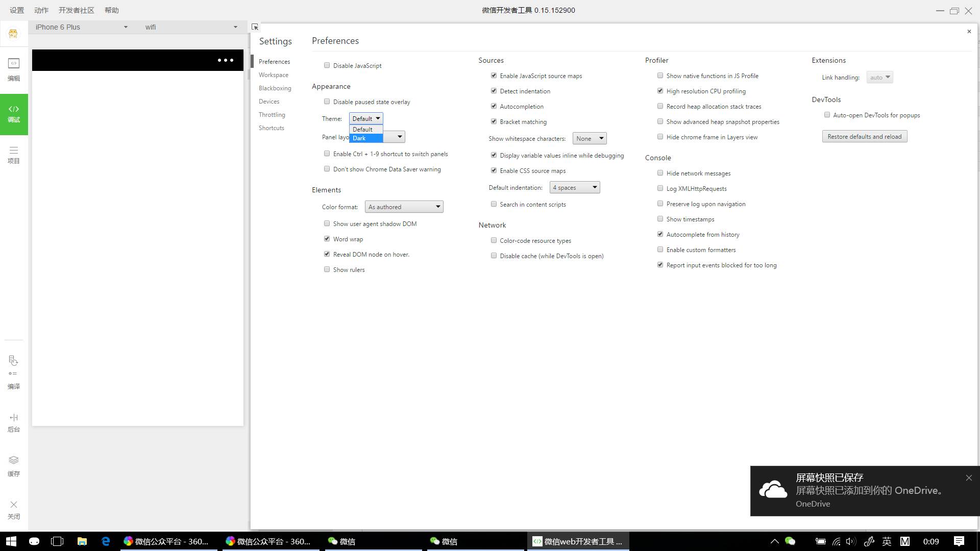
Task: Expand the Default indentation 4 spaces dropdown
Action: [x=575, y=188]
